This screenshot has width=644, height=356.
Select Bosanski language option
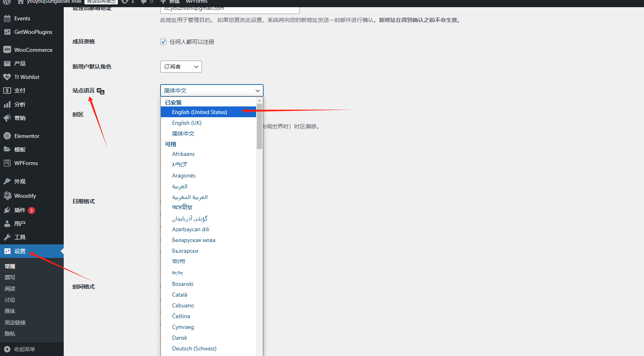[208, 284]
